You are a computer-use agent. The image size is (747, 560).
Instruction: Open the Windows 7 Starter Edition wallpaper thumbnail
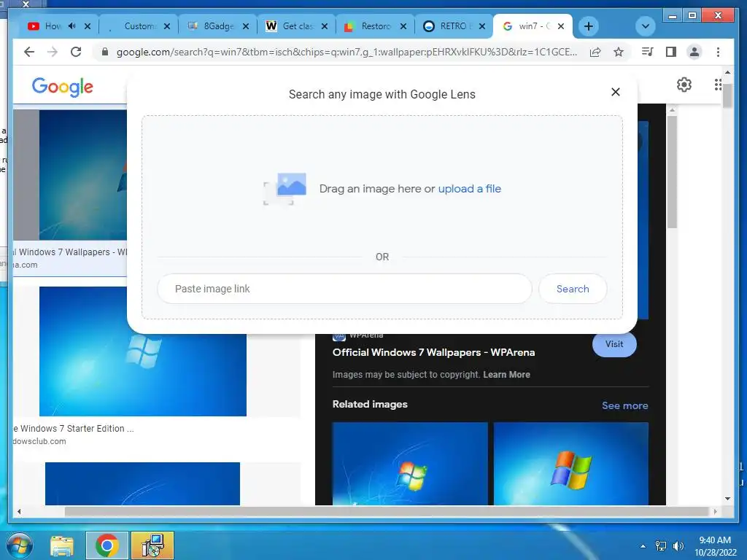(x=143, y=351)
